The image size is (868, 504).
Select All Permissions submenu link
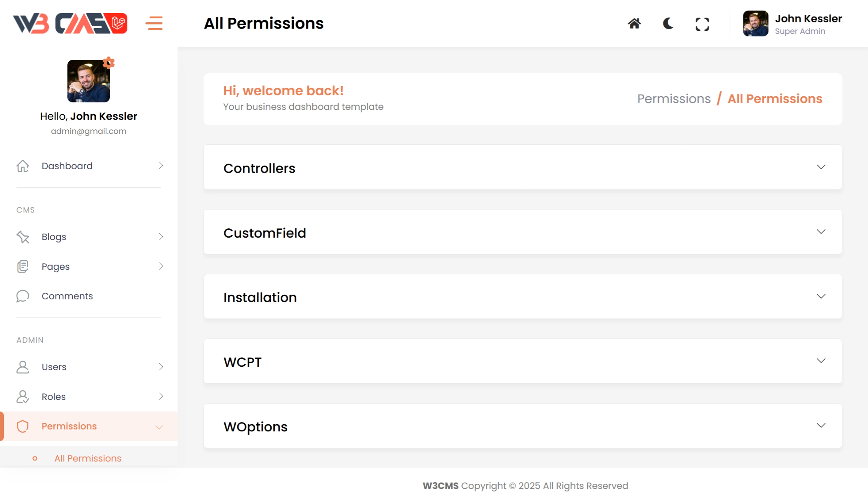pyautogui.click(x=88, y=458)
